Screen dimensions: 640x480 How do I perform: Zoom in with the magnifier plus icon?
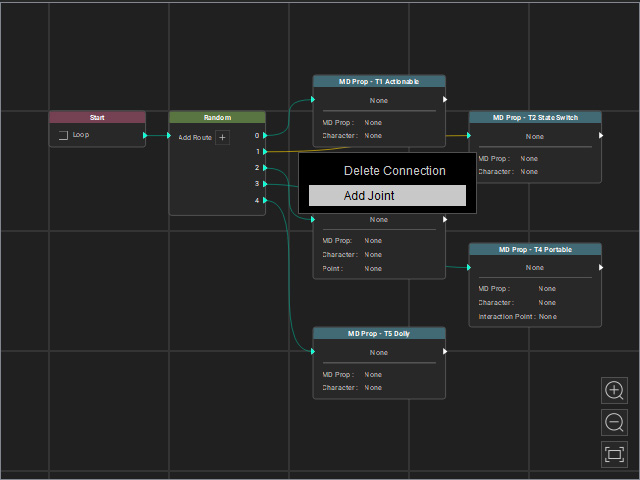point(614,390)
